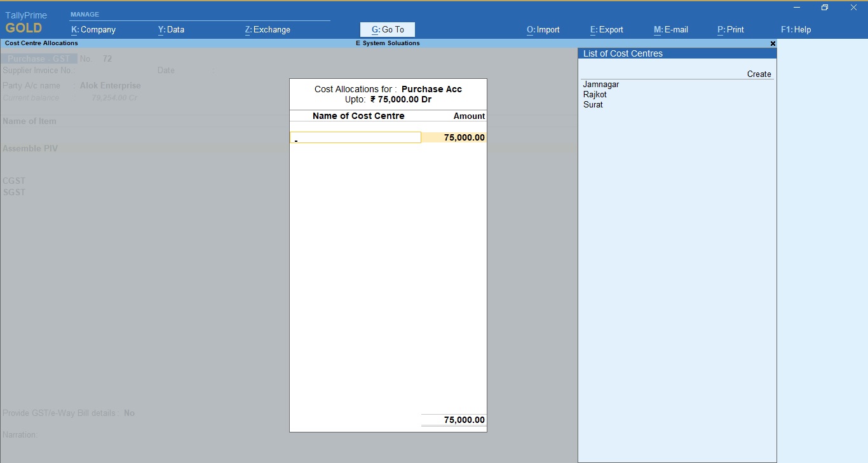Click the Name of Cost Centre input field
The image size is (868, 463).
(x=355, y=137)
